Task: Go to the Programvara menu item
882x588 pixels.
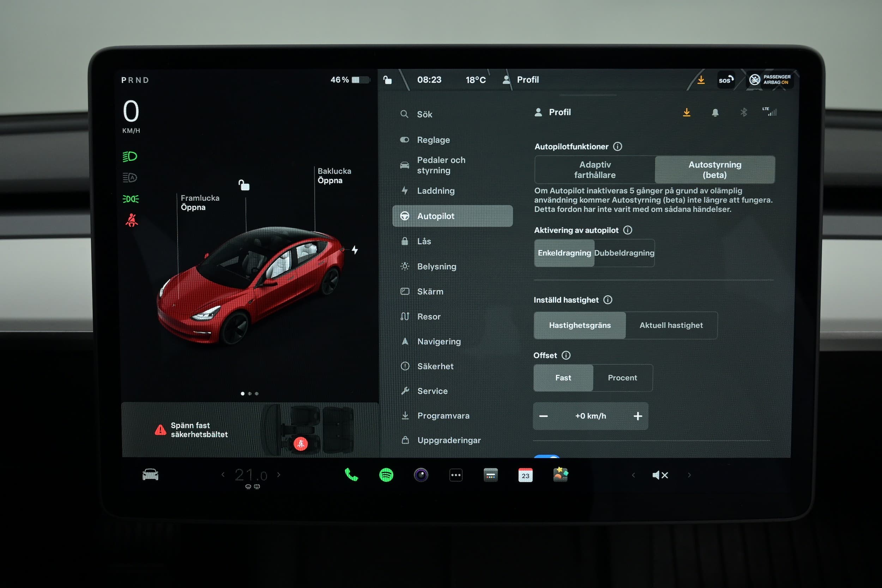Action: (443, 416)
